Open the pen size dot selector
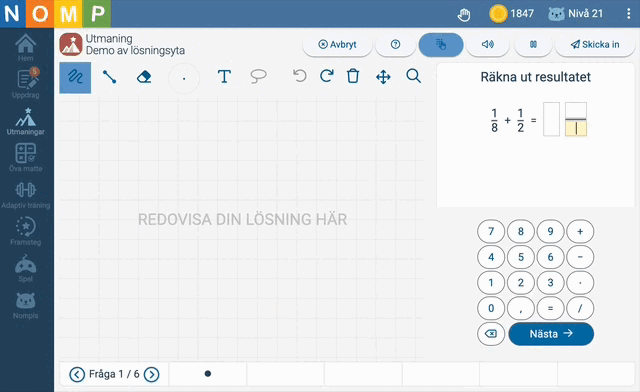The width and height of the screenshot is (640, 392). pos(184,78)
